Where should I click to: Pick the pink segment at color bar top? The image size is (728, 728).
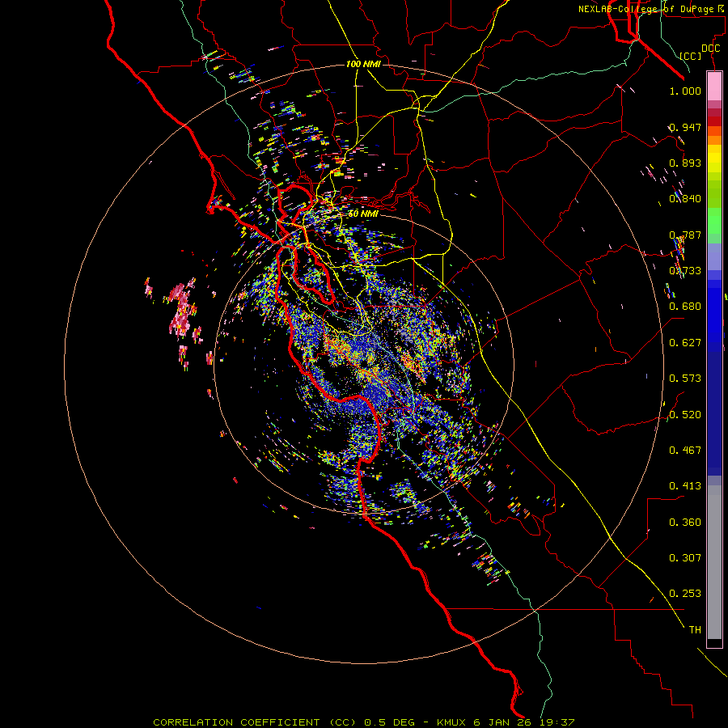click(x=714, y=87)
